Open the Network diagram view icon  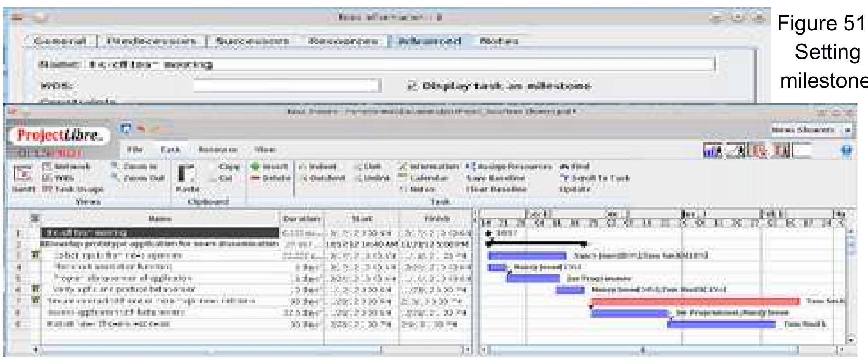[47, 166]
